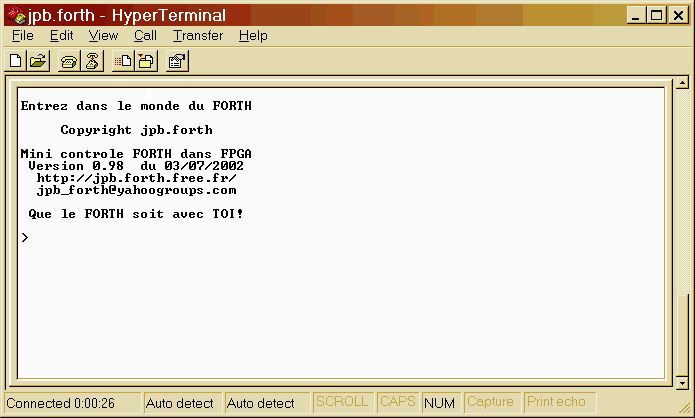Click the Call telephone toolbar icon
The image size is (695, 418).
click(69, 61)
